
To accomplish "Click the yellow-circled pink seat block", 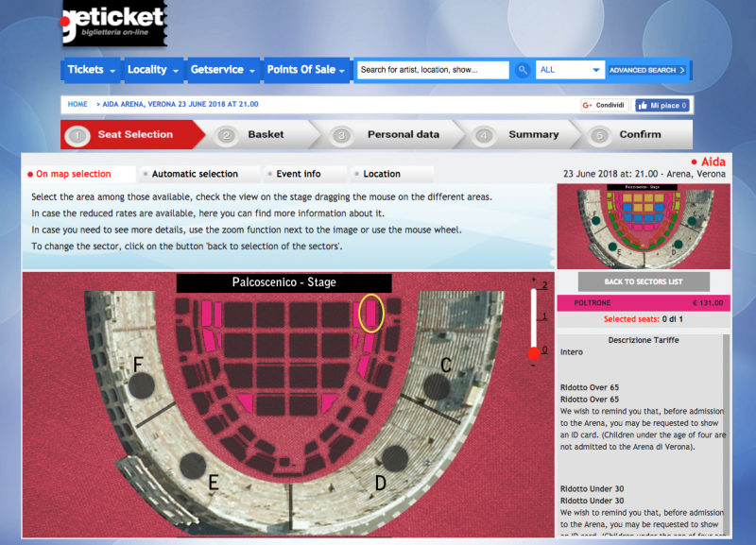I will pyautogui.click(x=371, y=314).
